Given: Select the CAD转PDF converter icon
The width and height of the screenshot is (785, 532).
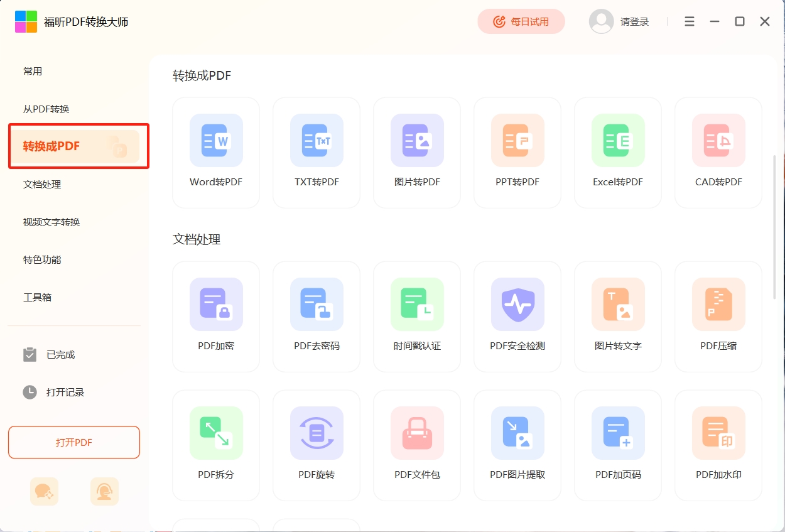Looking at the screenshot, I should coord(718,141).
